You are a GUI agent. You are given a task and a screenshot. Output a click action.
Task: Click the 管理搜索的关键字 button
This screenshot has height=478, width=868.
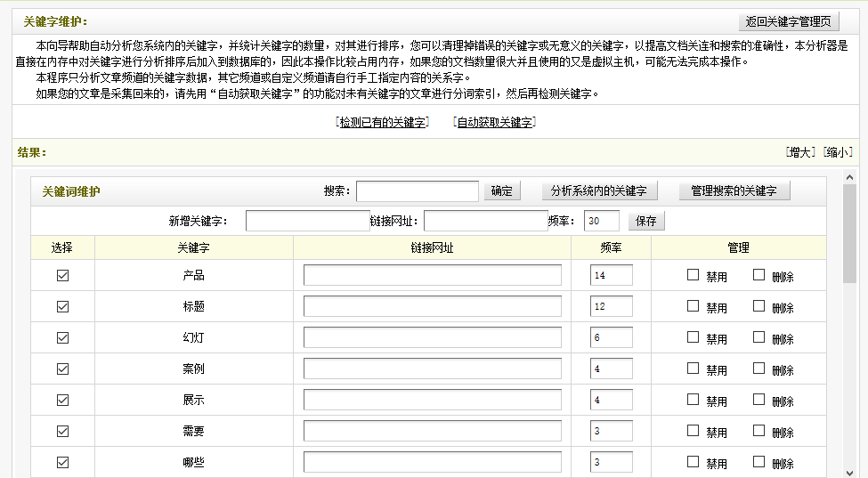click(734, 191)
